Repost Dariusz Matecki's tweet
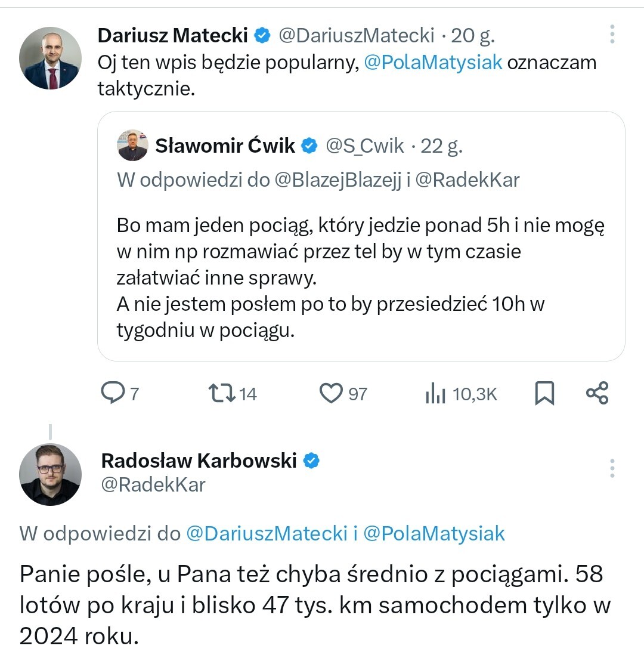 click(221, 393)
